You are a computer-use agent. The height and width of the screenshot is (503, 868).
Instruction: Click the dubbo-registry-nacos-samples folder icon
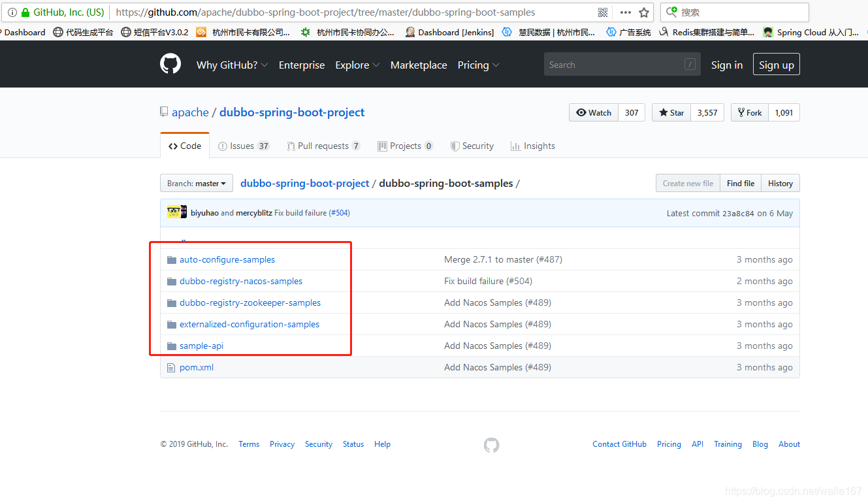tap(172, 282)
